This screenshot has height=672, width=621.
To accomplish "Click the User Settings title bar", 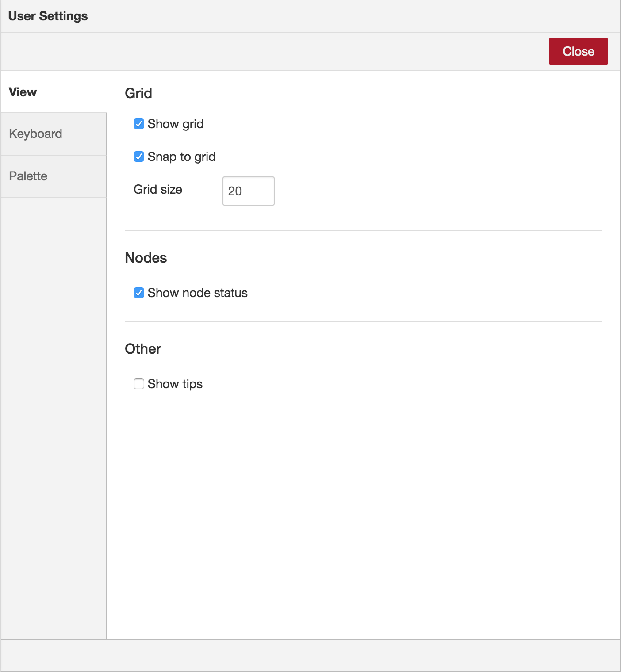I will pyautogui.click(x=49, y=15).
